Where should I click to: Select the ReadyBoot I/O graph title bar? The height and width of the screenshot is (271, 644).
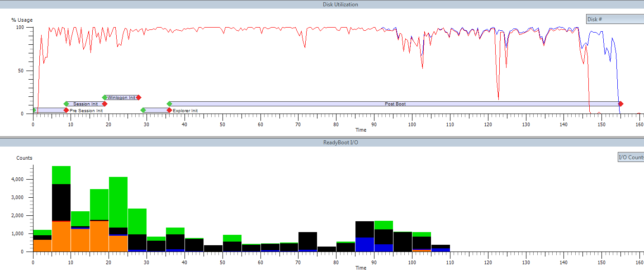click(322, 143)
